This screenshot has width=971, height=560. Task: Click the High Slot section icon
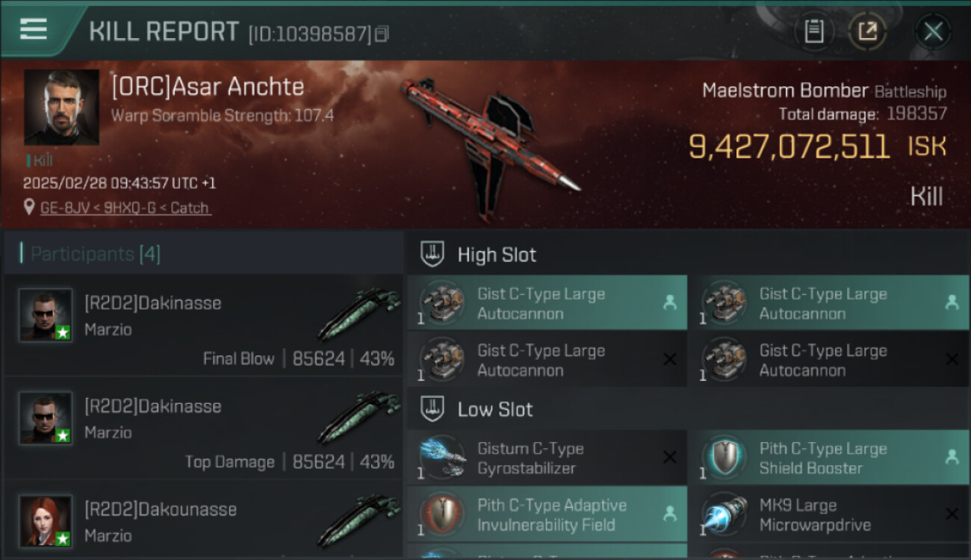tap(432, 255)
